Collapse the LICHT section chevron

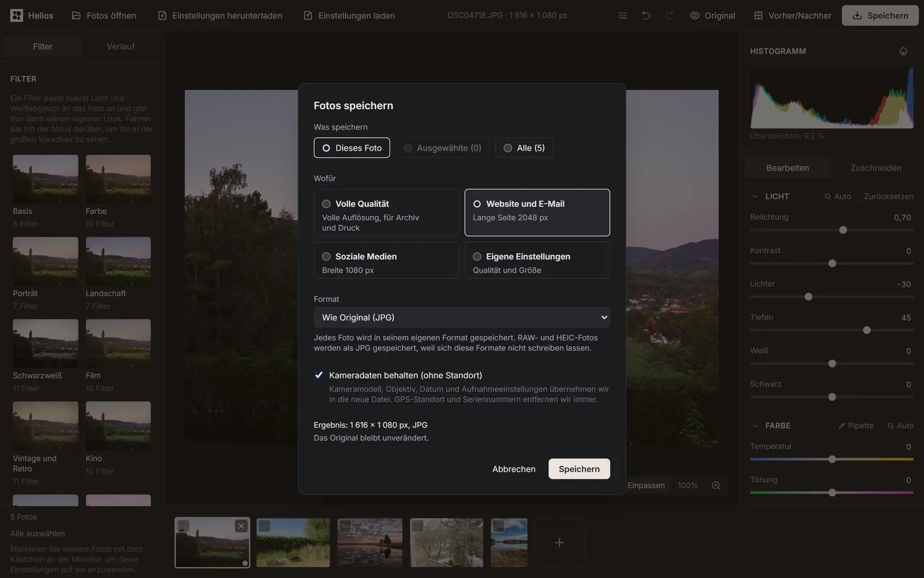click(755, 197)
